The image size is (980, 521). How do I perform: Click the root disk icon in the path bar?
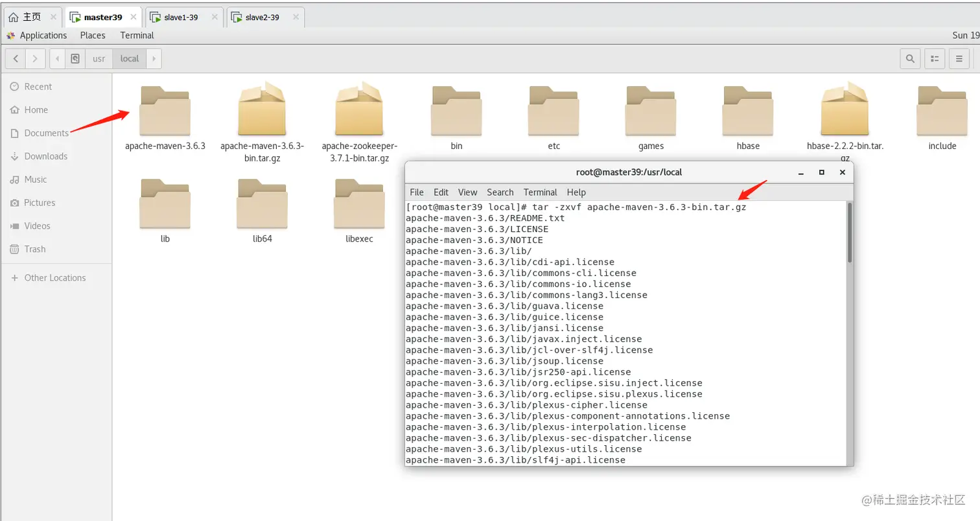tap(75, 58)
